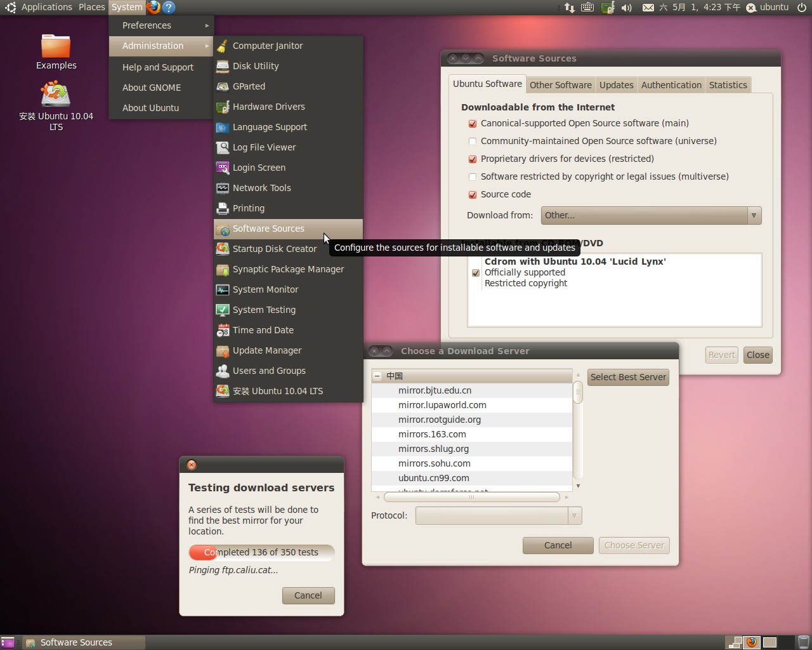Image resolution: width=812 pixels, height=650 pixels.
Task: Open the ubuntu user menu
Action: tap(768, 7)
